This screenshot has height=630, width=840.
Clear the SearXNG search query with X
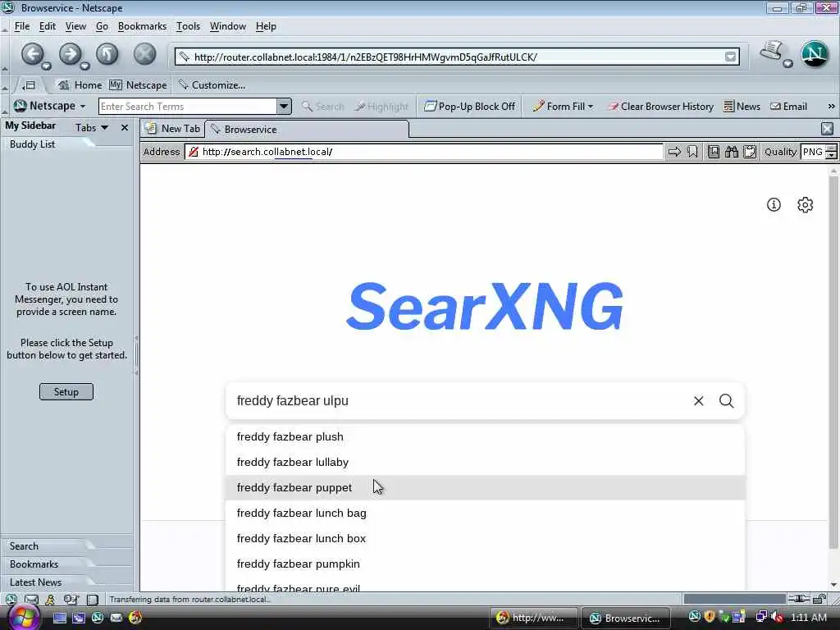click(x=699, y=400)
